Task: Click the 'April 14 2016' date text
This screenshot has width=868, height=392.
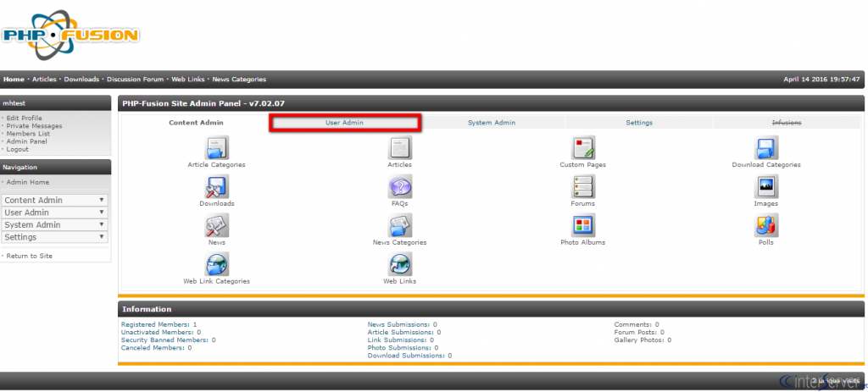Action: coord(805,79)
